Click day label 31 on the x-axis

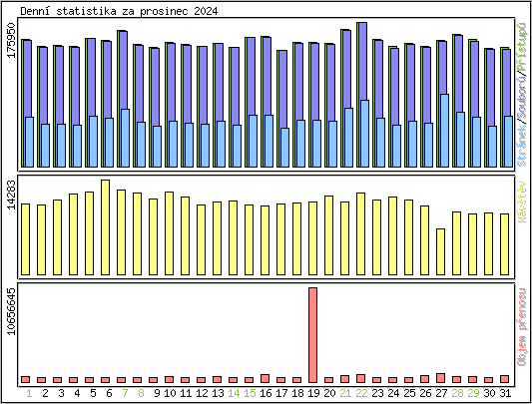tap(505, 393)
